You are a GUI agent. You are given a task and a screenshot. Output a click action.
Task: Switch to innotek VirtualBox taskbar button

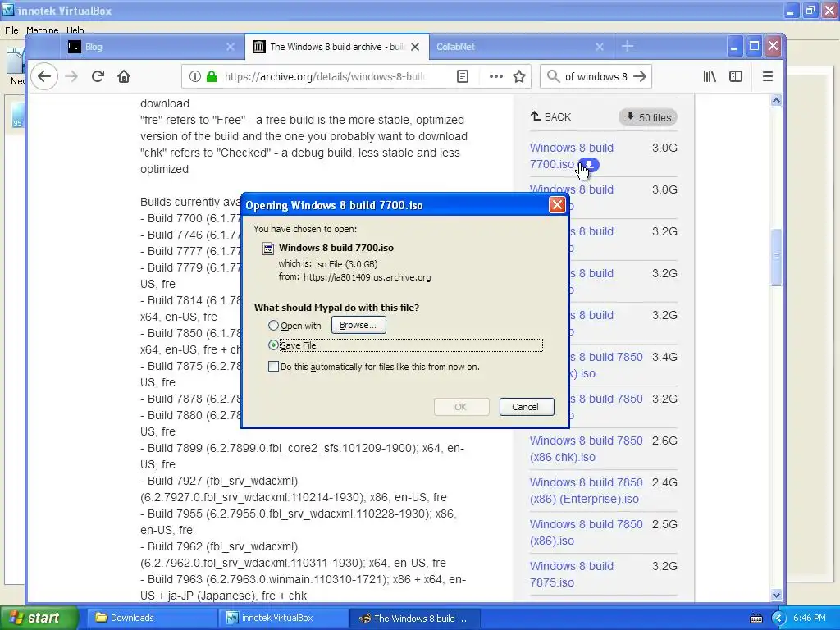tap(283, 618)
